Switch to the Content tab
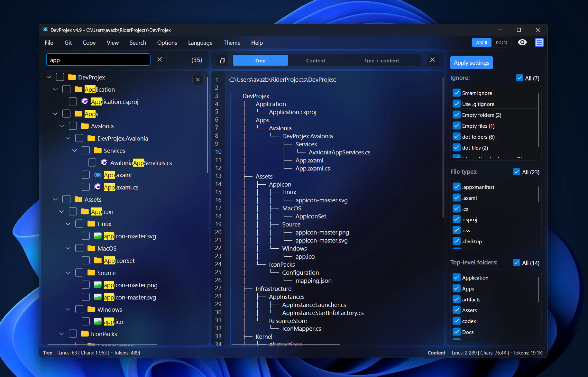The height and width of the screenshot is (377, 588). (x=316, y=60)
